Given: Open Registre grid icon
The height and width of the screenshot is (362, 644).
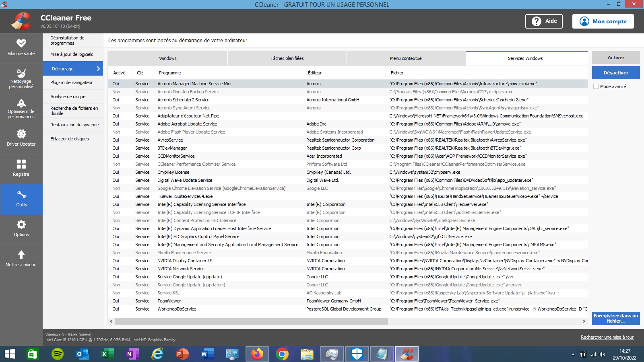Looking at the screenshot, I should 21,164.
